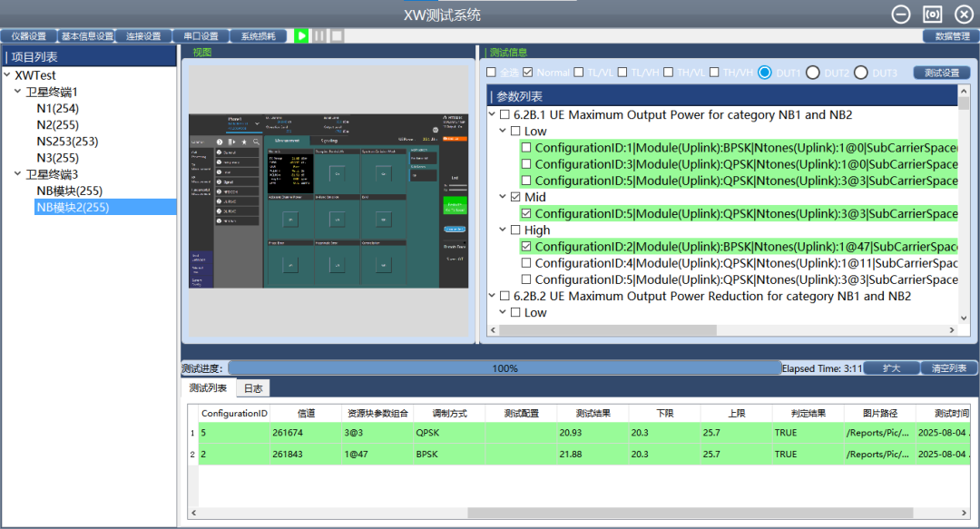Select N2(255) in the project tree
The image size is (980, 529).
point(57,124)
